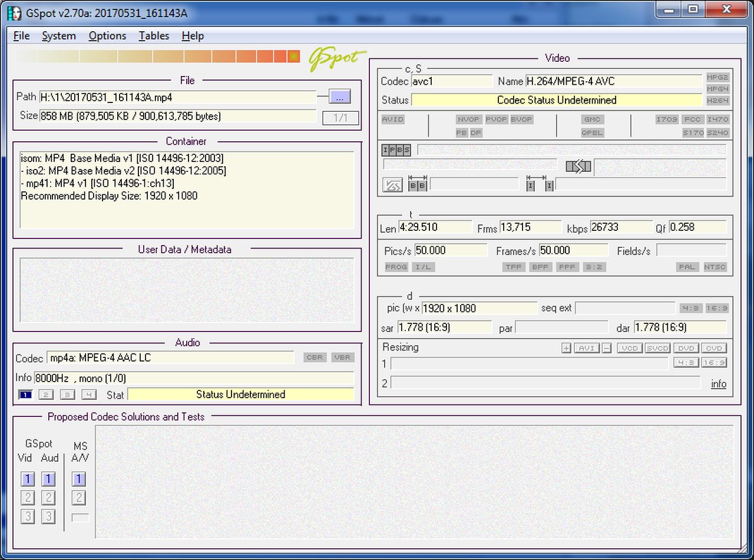Click the audio Stat field Status Undetermined
This screenshot has width=754, height=560.
point(241,395)
